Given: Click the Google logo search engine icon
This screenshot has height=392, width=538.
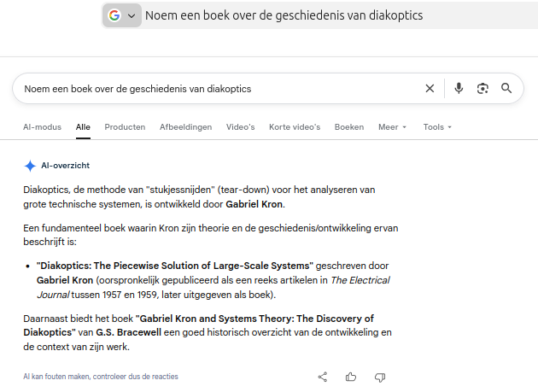Looking at the screenshot, I should pos(114,15).
